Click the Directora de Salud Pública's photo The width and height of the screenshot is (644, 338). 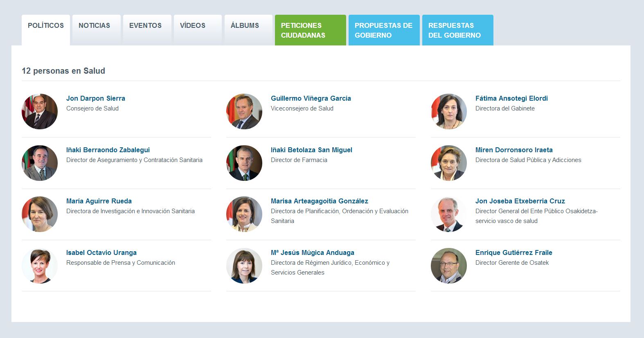449,163
